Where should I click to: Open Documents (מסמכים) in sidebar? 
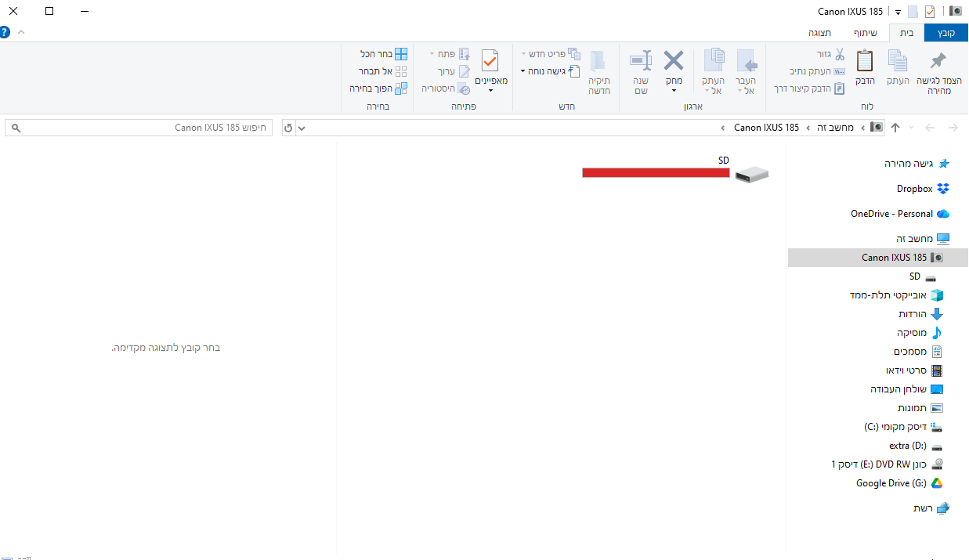point(918,352)
